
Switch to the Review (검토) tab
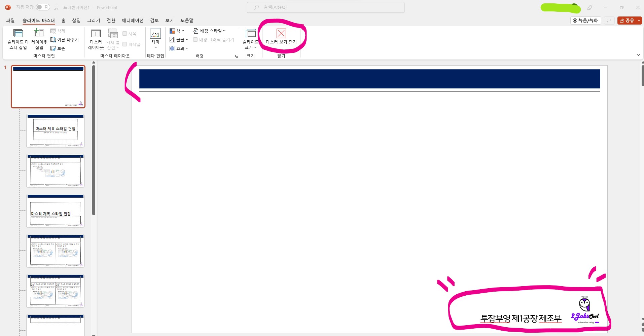(154, 21)
